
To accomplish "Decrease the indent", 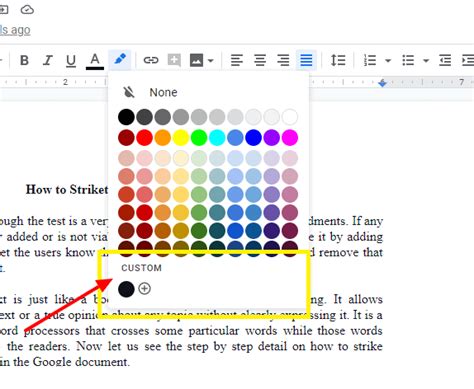I will pyautogui.click(x=445, y=60).
